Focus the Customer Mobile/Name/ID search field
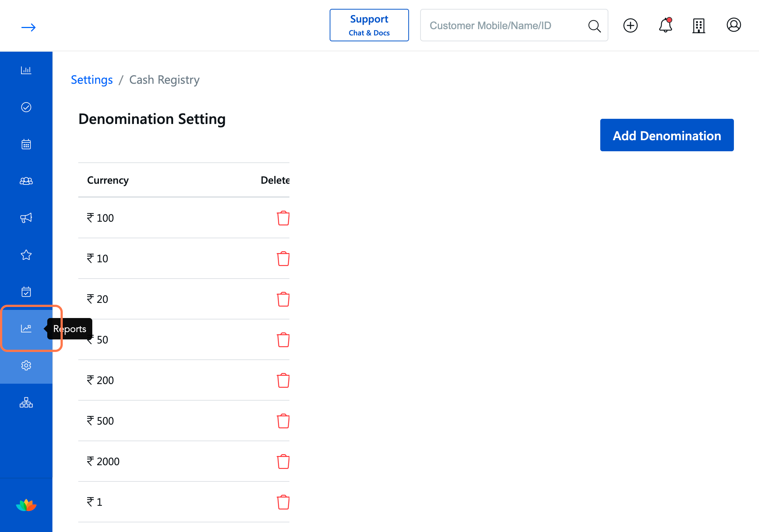This screenshot has width=759, height=532. (x=514, y=25)
